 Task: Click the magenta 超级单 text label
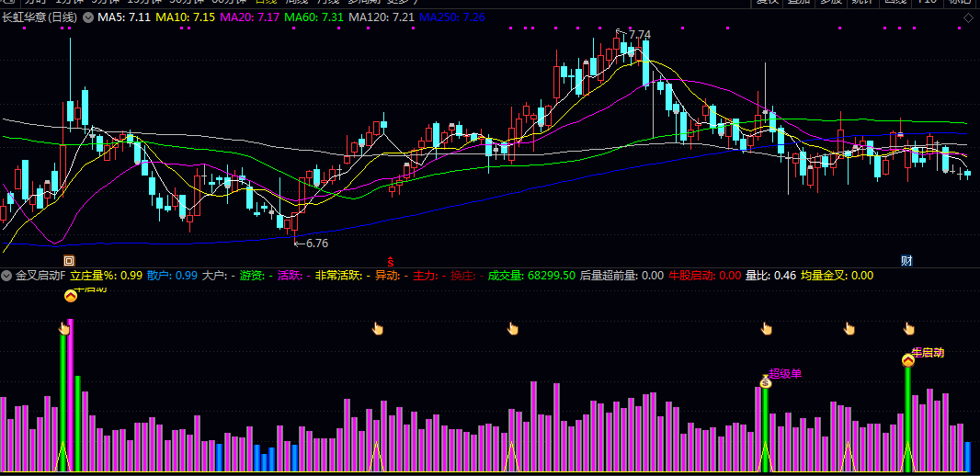click(x=786, y=374)
